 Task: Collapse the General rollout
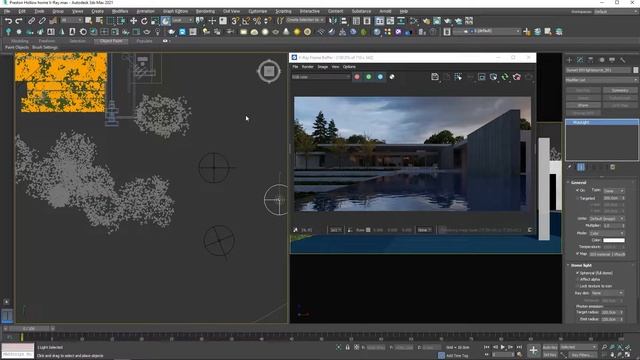tap(578, 182)
